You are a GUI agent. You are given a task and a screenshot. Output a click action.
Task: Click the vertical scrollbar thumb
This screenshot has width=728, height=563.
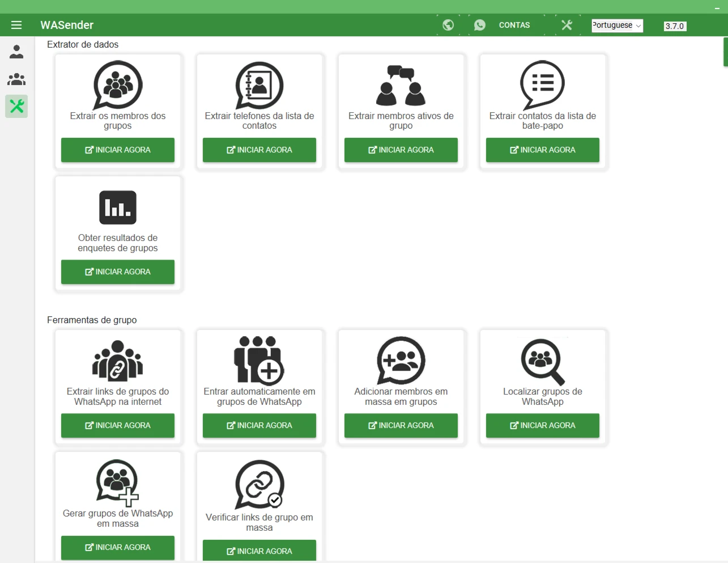point(726,52)
